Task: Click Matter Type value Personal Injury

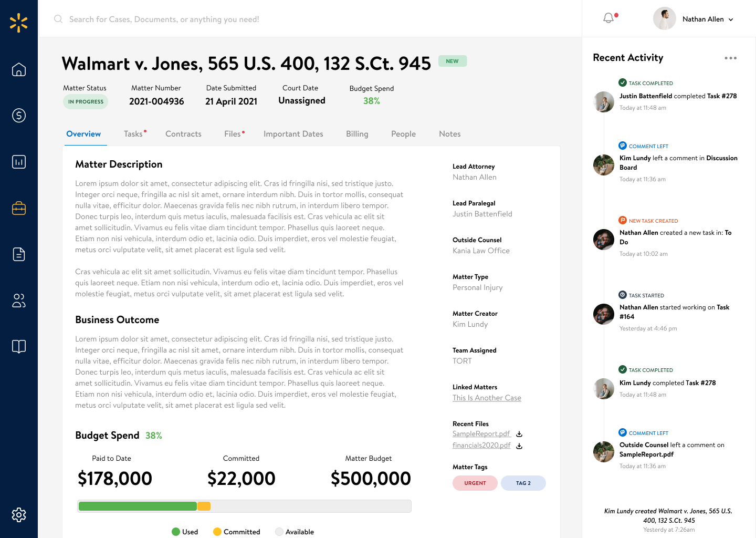Action: click(478, 287)
